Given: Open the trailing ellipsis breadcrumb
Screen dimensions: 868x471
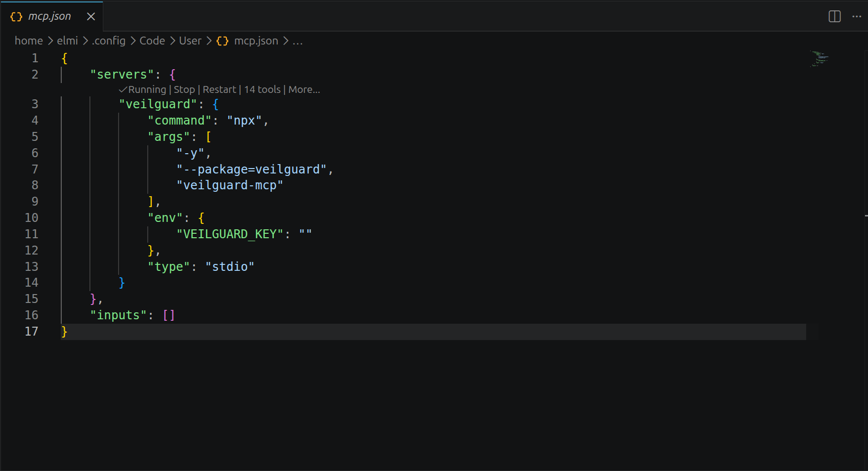Looking at the screenshot, I should pos(298,42).
